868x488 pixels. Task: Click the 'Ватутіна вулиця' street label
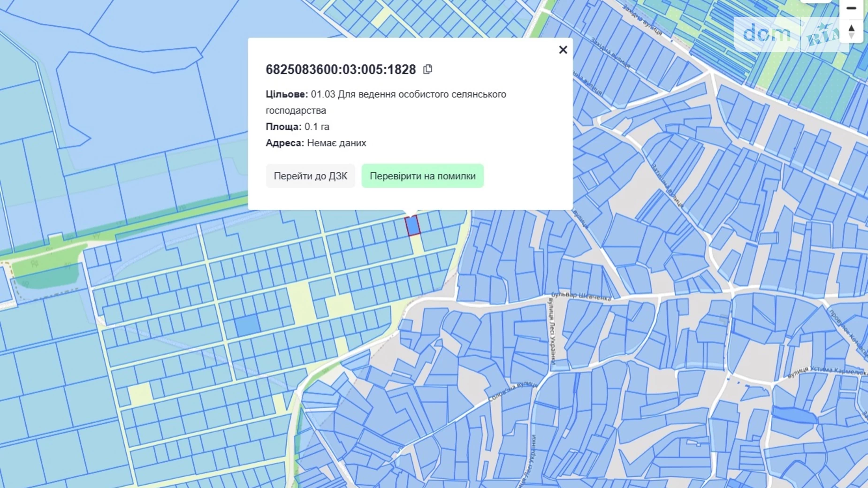(x=666, y=186)
